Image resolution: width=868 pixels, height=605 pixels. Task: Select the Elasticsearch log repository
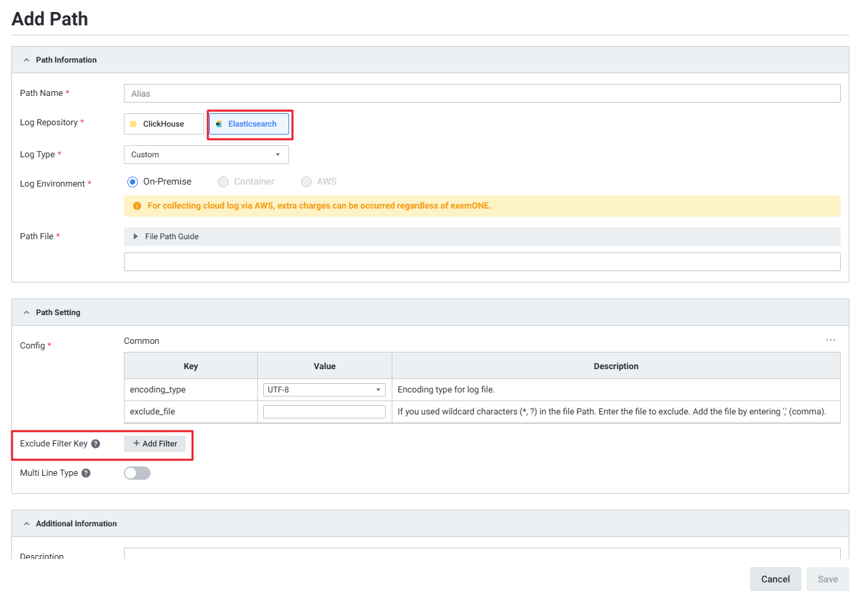click(x=248, y=124)
